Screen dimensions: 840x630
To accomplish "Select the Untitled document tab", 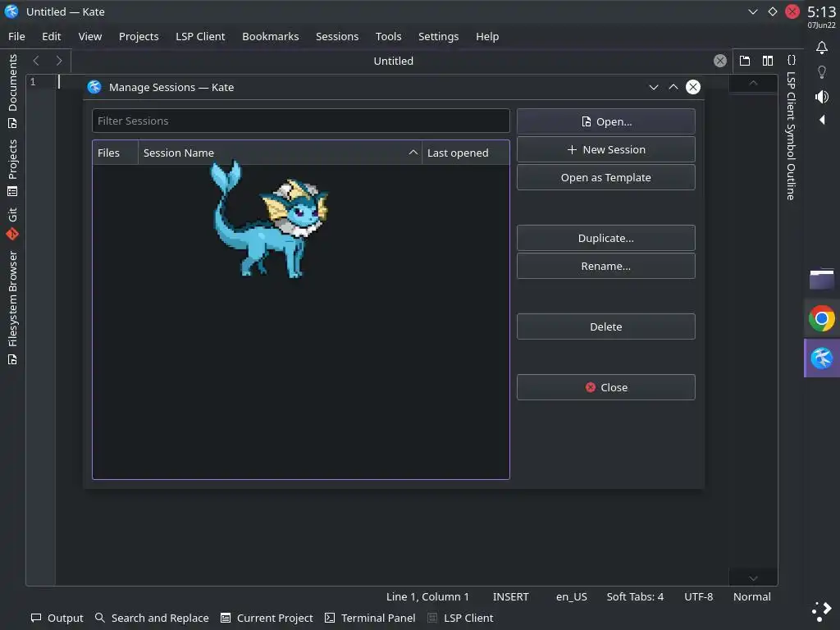I will 393,61.
